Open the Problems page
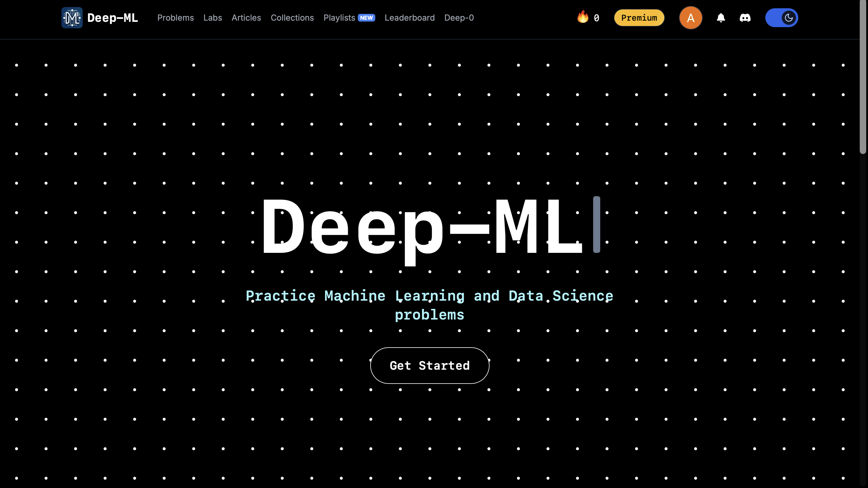This screenshot has width=868, height=488. click(176, 17)
